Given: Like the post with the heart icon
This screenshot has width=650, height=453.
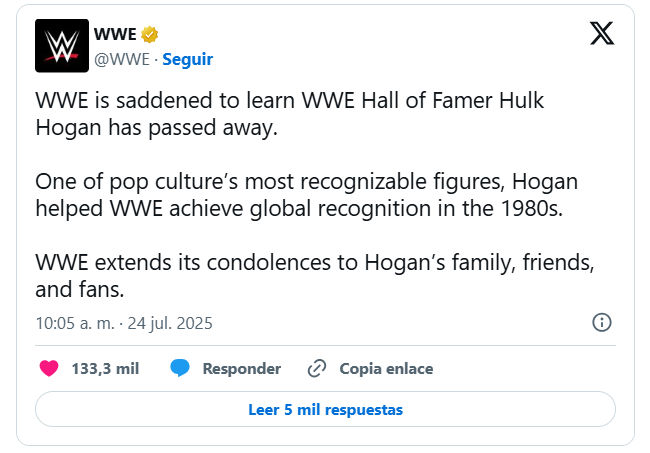Looking at the screenshot, I should click(x=49, y=368).
